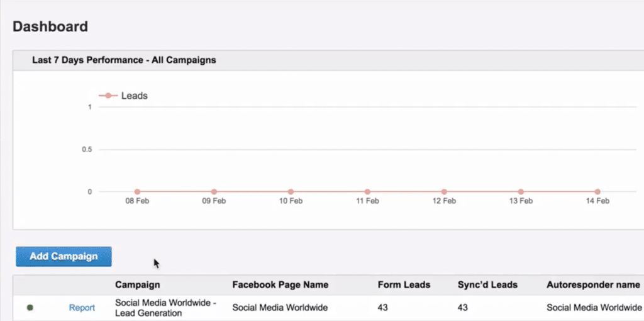Click the Form Leads value 43
Viewport: 644px width, 321px height.
coord(383,308)
